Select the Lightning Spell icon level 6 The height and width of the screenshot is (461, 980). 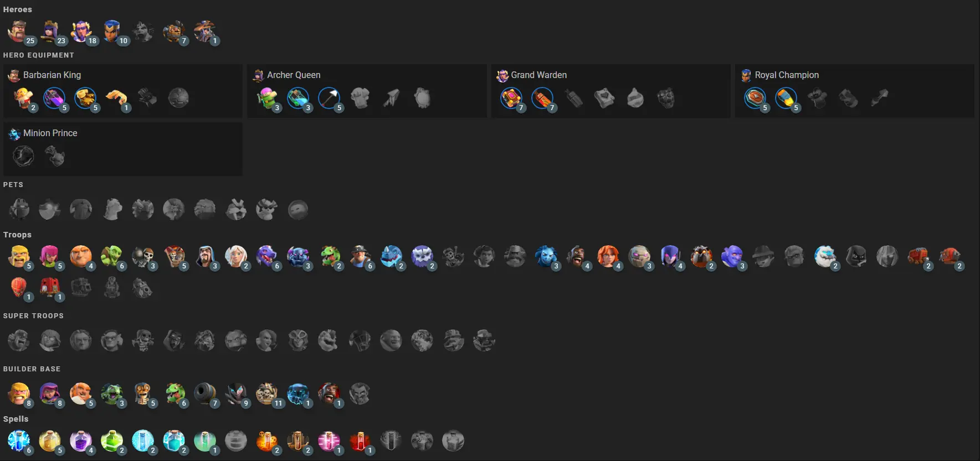tap(18, 441)
